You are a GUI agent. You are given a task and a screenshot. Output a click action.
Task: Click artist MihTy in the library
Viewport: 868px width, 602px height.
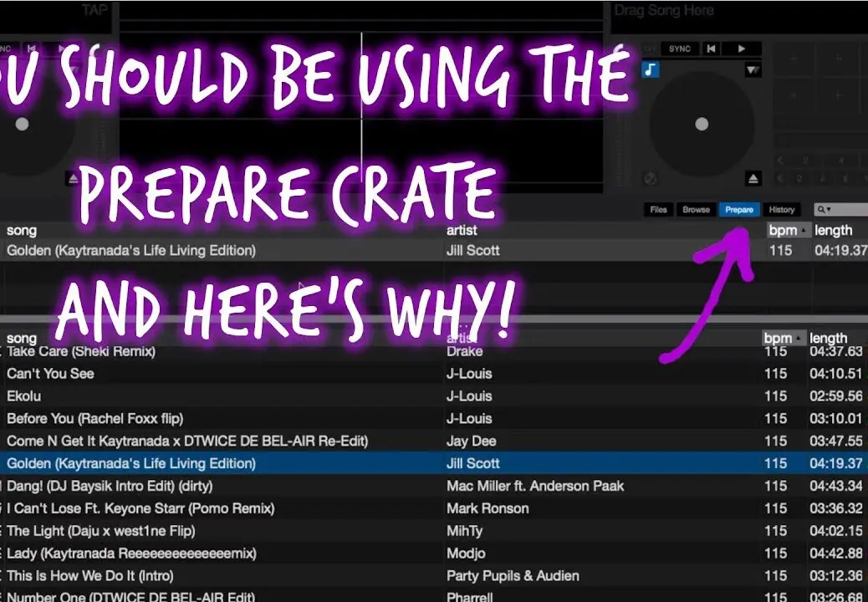click(464, 531)
